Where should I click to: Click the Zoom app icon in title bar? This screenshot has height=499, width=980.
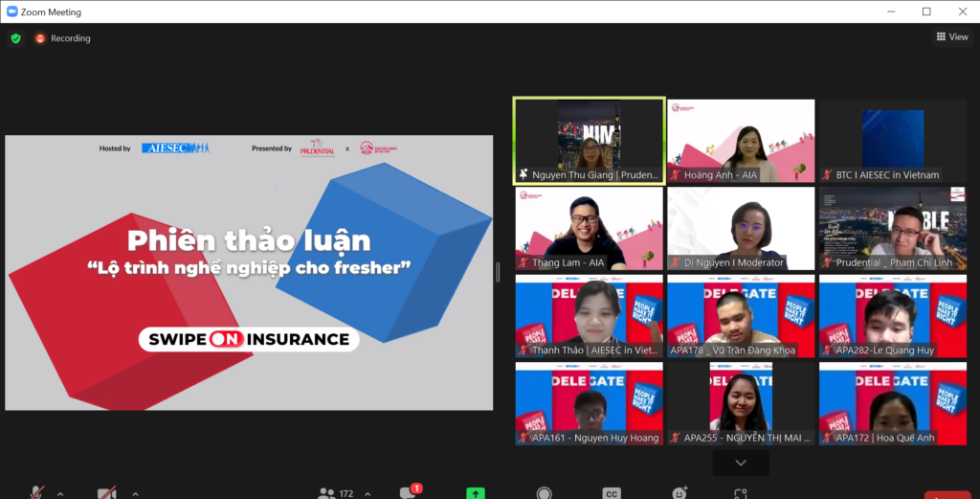coord(11,11)
